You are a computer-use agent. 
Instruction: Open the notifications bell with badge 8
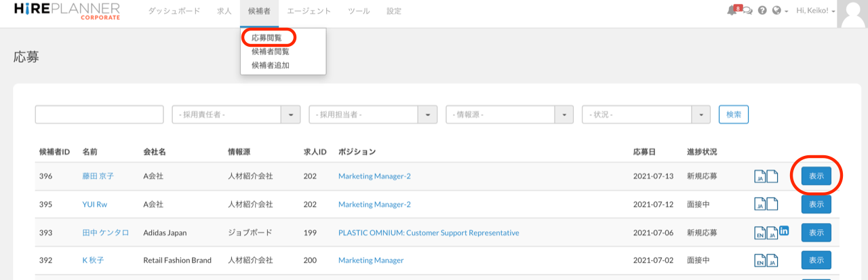(732, 11)
